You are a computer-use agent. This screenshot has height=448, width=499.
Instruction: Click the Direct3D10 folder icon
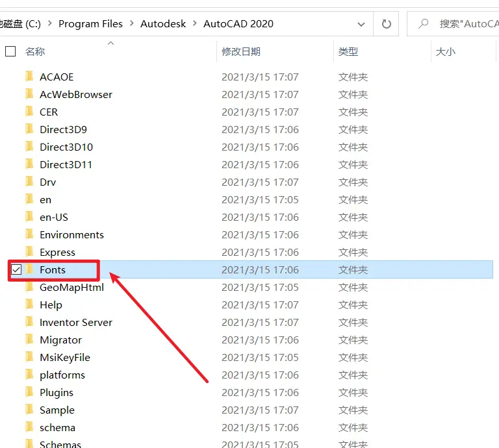(29, 146)
